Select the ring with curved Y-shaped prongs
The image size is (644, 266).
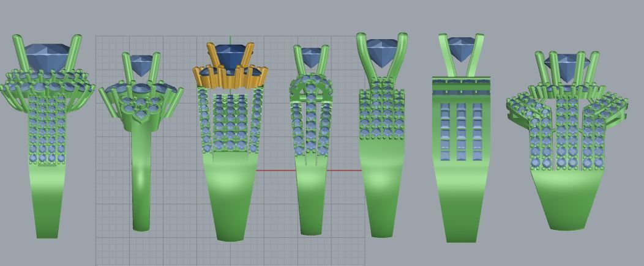[x=381, y=135]
